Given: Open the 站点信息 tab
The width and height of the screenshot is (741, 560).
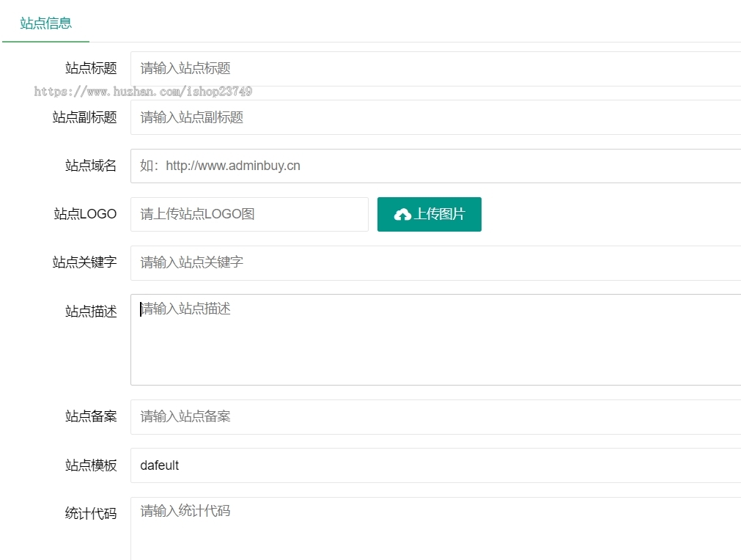Looking at the screenshot, I should point(46,23).
